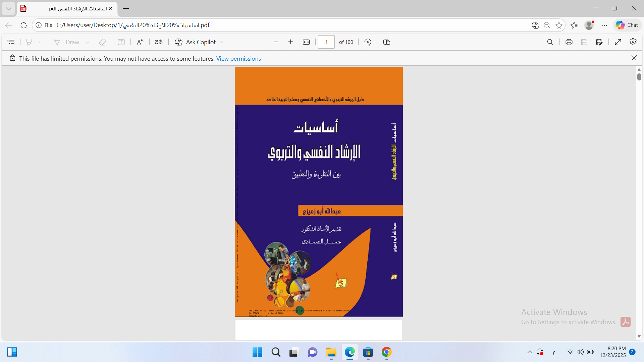The height and width of the screenshot is (362, 644).
Task: Expand the highlight color dropdown arrow
Action: tap(40, 42)
